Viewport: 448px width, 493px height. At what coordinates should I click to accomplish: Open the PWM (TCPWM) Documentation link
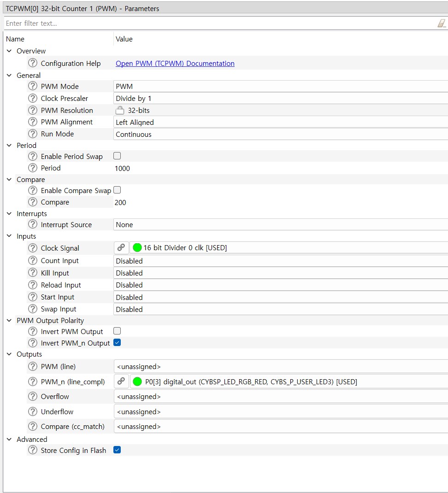tap(175, 63)
